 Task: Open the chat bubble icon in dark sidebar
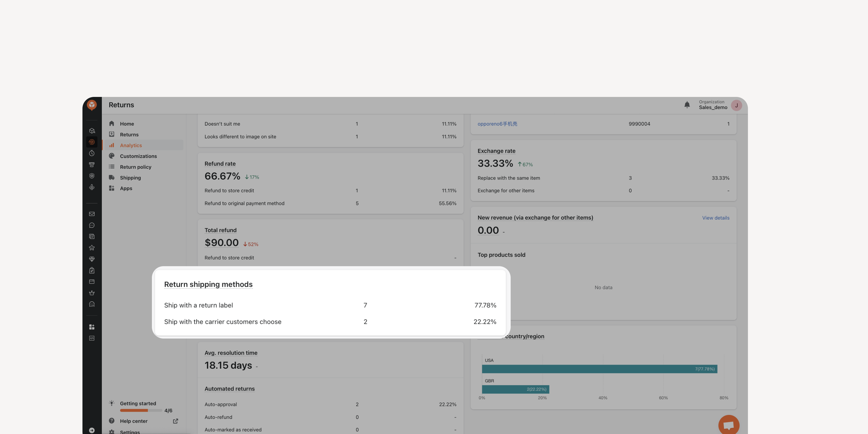(92, 225)
